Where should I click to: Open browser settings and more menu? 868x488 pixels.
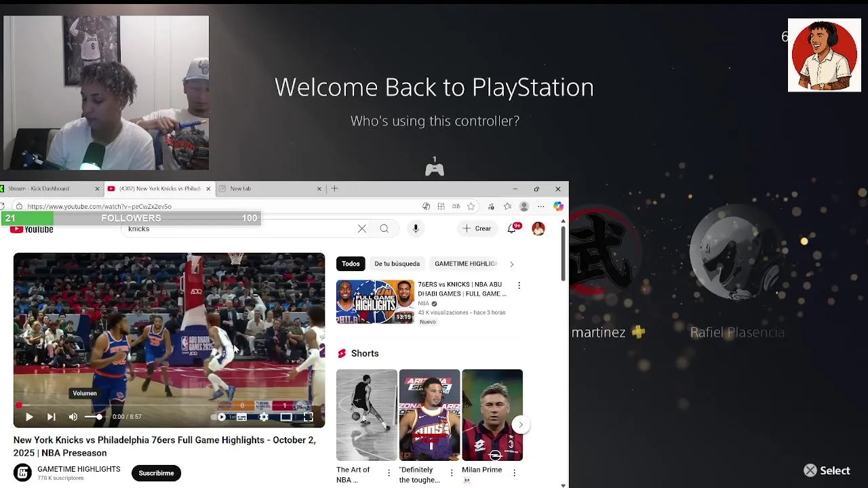[x=540, y=206]
